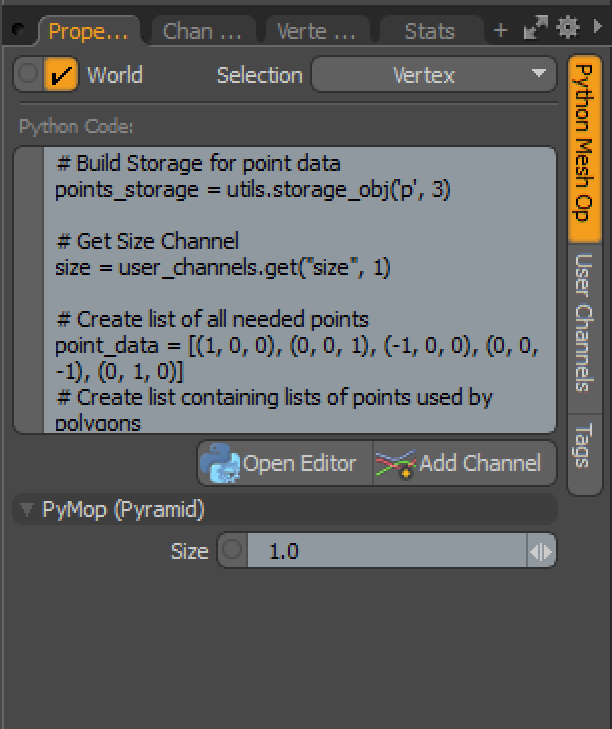612x729 pixels.
Task: Click inside the Python Code text area
Action: point(298,290)
